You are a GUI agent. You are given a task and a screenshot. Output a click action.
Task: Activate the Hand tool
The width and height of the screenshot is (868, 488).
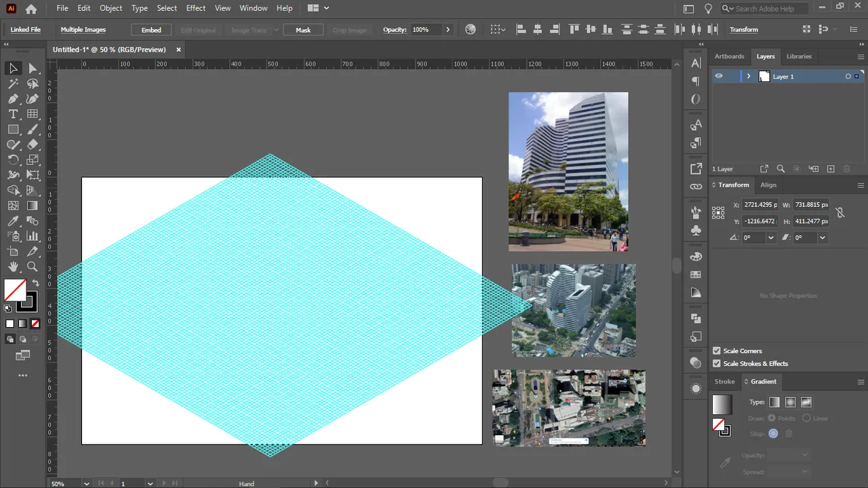[x=13, y=267]
